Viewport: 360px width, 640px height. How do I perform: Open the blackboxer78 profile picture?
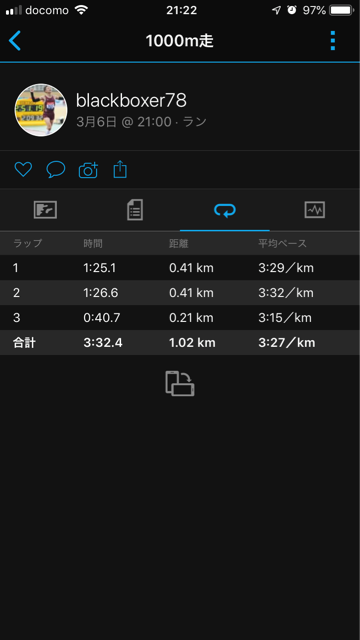41,110
